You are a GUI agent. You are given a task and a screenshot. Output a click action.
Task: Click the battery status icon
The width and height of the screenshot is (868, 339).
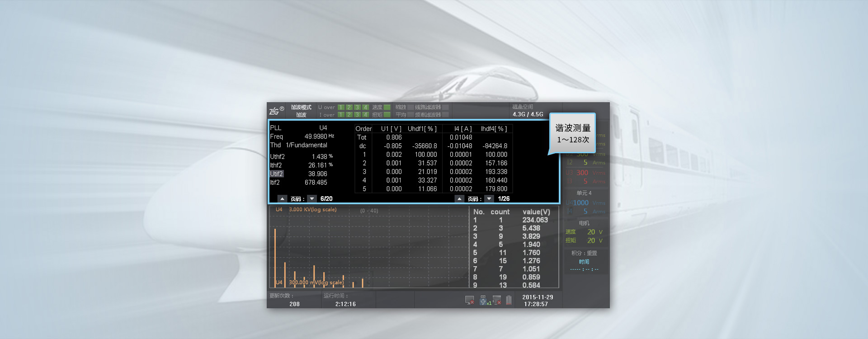[509, 301]
